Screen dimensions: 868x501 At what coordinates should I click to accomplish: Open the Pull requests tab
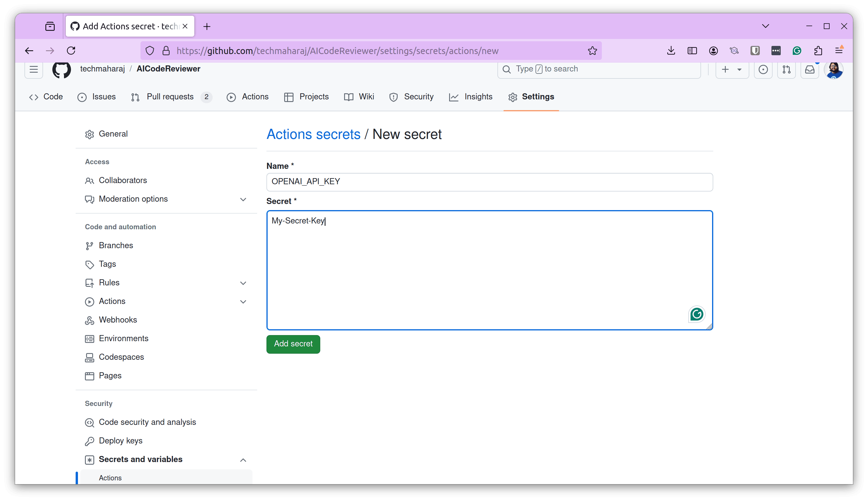[172, 97]
